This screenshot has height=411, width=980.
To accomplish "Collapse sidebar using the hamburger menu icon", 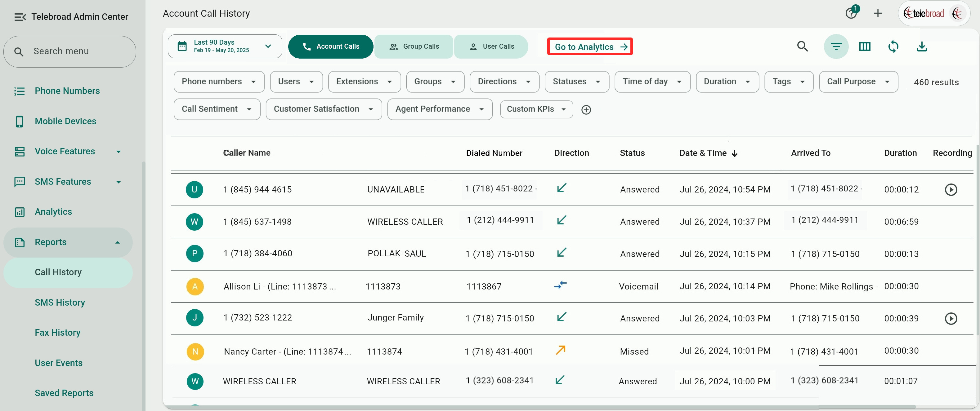I will pyautogui.click(x=20, y=17).
